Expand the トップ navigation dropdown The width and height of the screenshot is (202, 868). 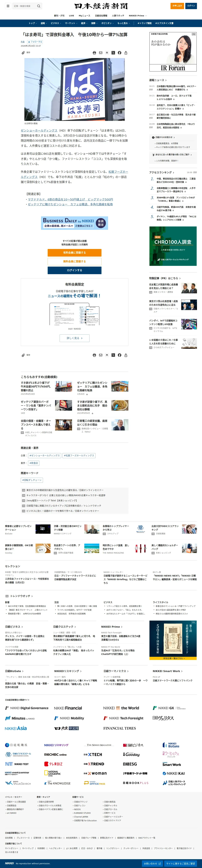pos(33,23)
